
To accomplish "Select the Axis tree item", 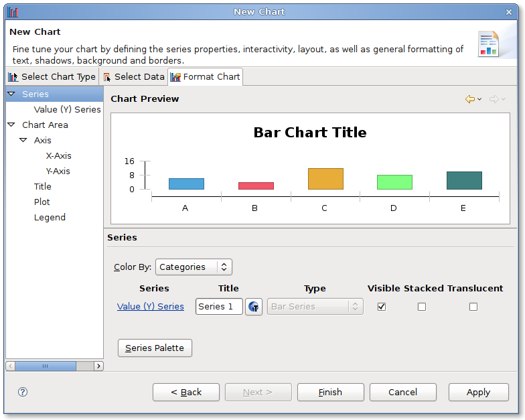I will (x=43, y=141).
